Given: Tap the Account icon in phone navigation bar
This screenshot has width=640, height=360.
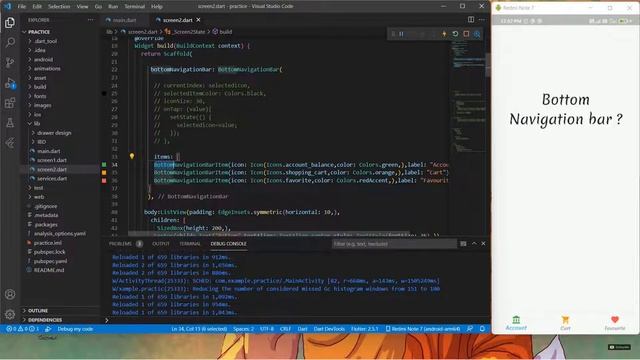Looking at the screenshot, I should (516, 323).
